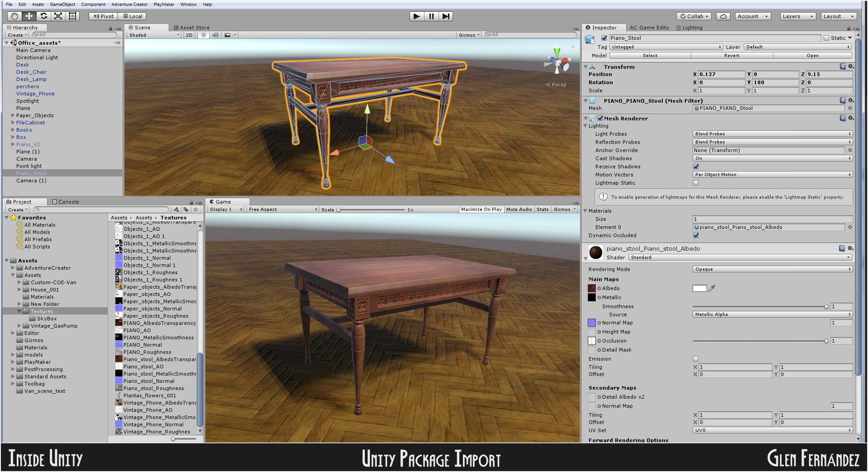868x472 pixels.
Task: Open the Cloud services icon
Action: pos(723,16)
